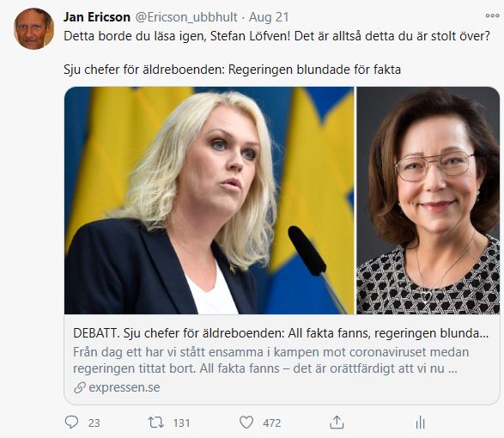
Task: Open the three-dot more options menu
Action: pyautogui.click(x=492, y=15)
